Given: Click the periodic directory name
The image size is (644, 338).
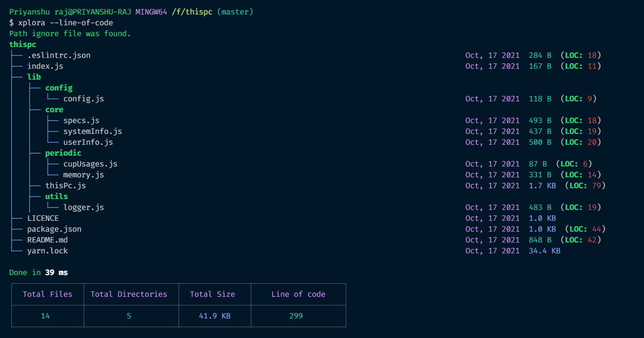Looking at the screenshot, I should coord(63,153).
